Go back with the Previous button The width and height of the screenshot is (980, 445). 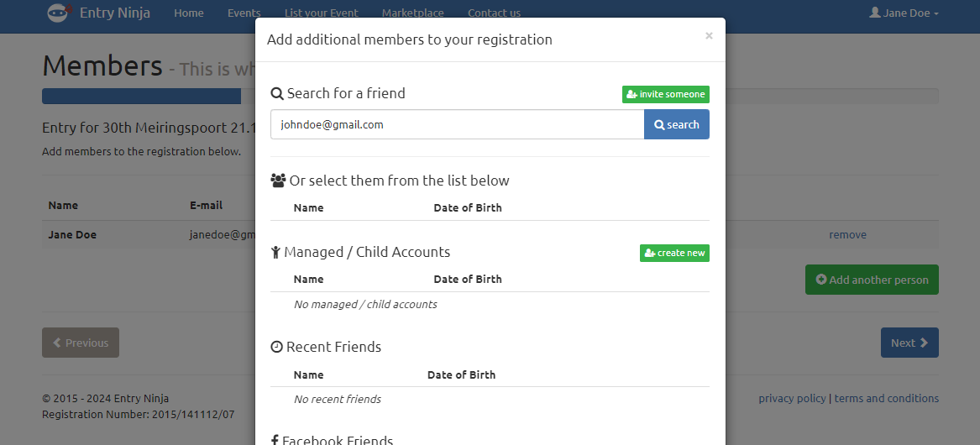81,343
